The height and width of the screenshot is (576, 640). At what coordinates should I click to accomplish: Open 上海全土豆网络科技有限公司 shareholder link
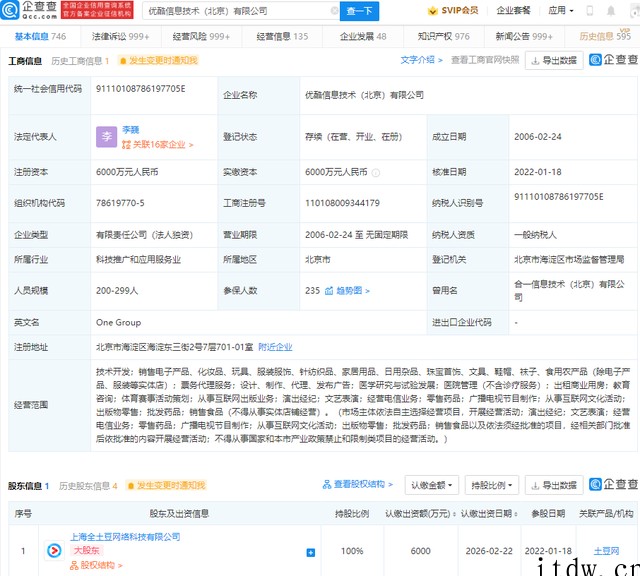125,536
